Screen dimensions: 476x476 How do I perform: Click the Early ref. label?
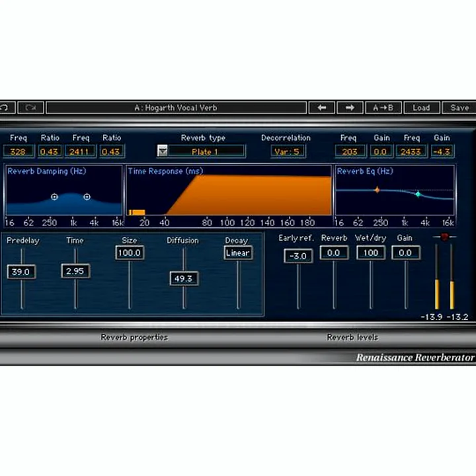click(x=296, y=238)
